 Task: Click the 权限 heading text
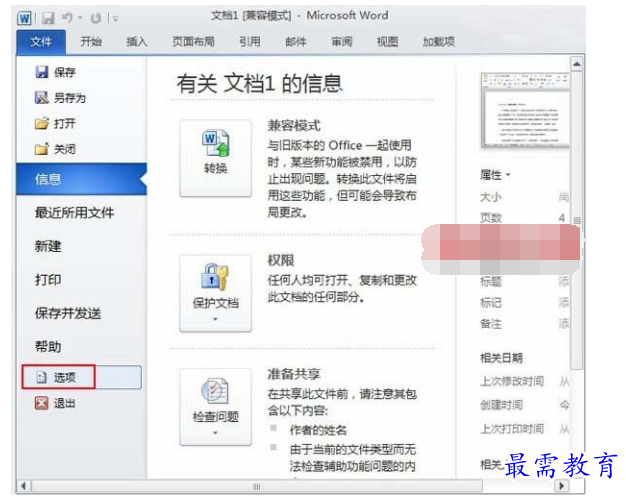pos(281,260)
